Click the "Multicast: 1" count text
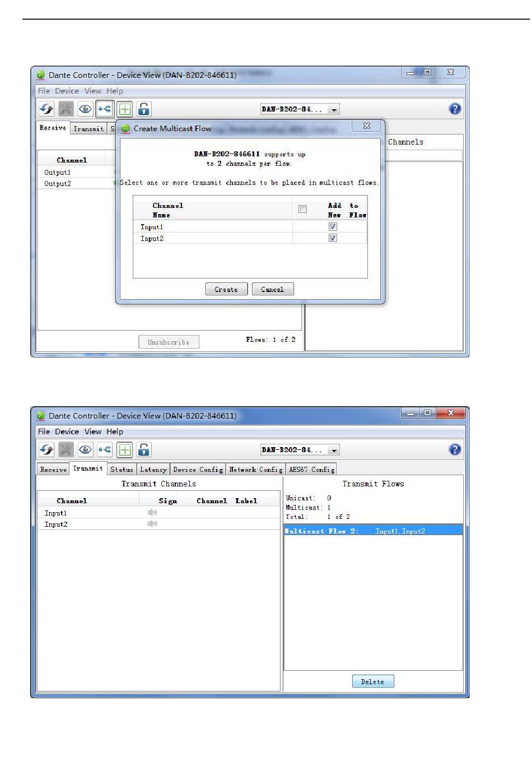The image size is (532, 780). [x=308, y=507]
